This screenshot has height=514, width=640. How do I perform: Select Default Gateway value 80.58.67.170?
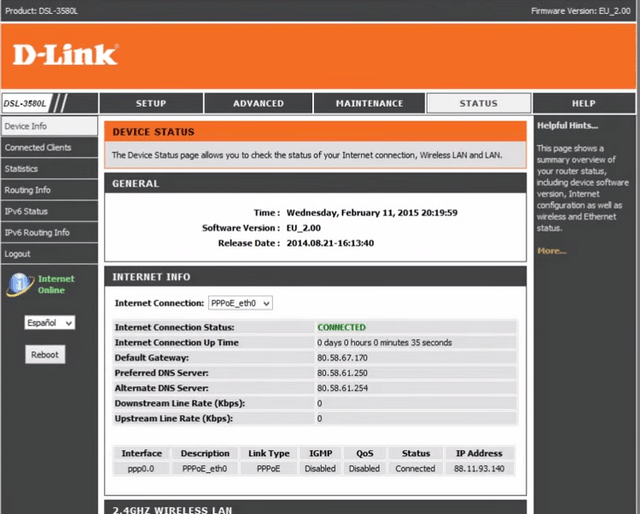click(342, 358)
